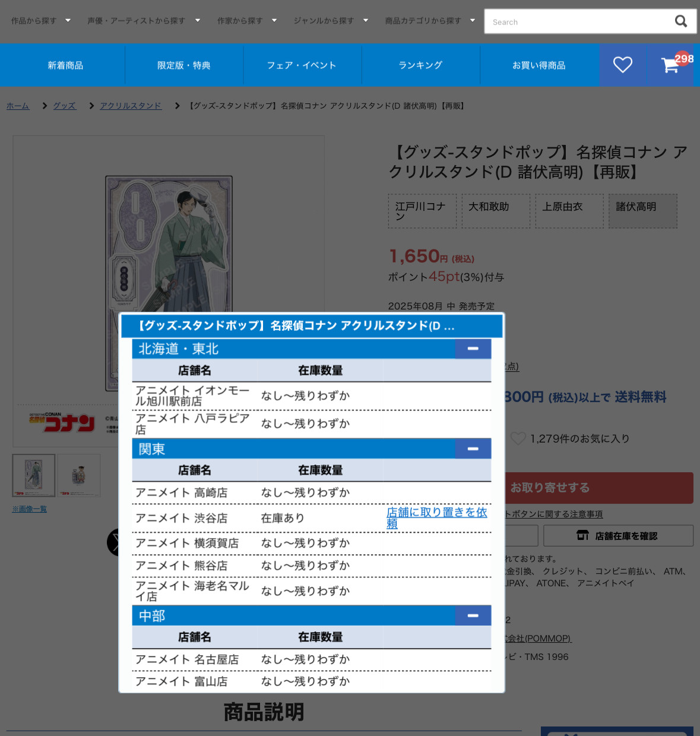Click the アニメイト 横須賀店 row name
The width and height of the screenshot is (700, 736).
coord(187,543)
